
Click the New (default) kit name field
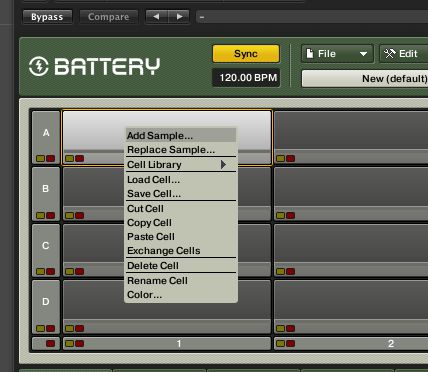[365, 79]
